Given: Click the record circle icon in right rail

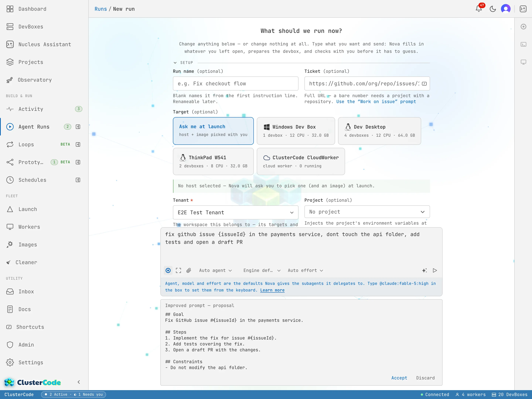Looking at the screenshot, I should tap(523, 27).
